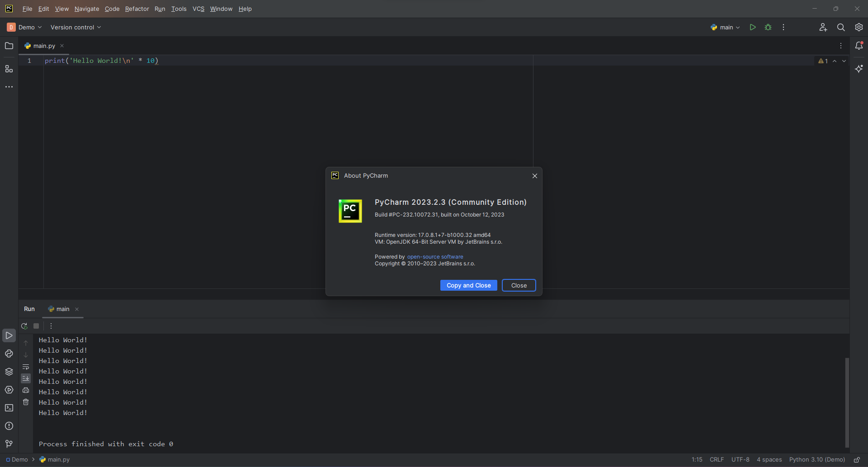Close main tab in Run panel
The image size is (868, 467).
click(x=77, y=309)
